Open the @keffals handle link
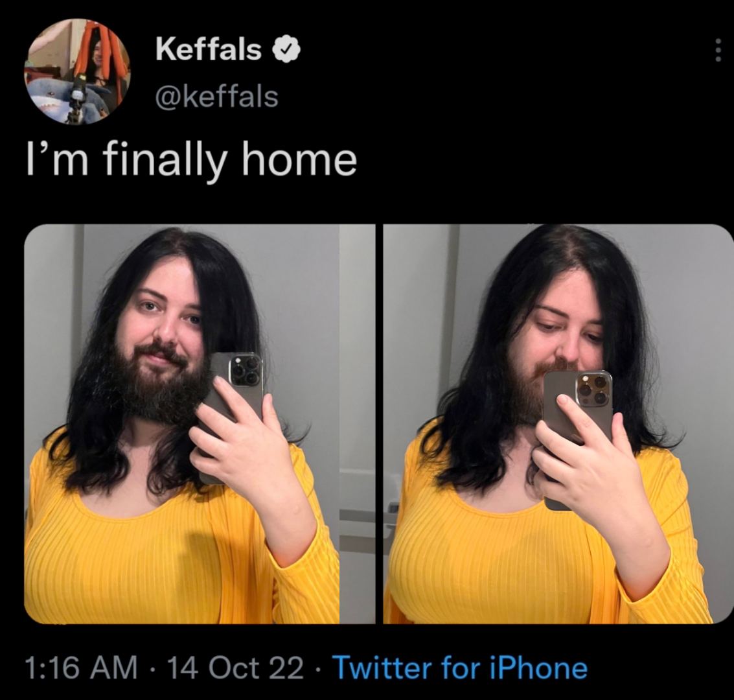The height and width of the screenshot is (700, 734). 217,97
